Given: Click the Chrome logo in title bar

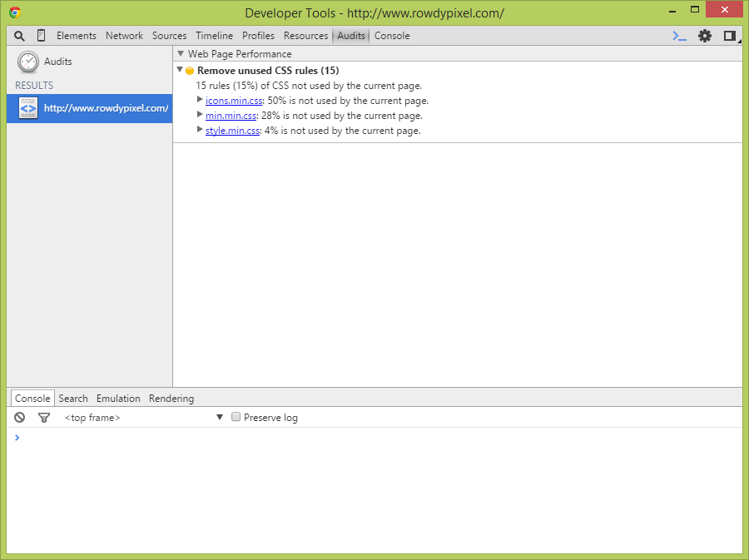Looking at the screenshot, I should (x=15, y=12).
